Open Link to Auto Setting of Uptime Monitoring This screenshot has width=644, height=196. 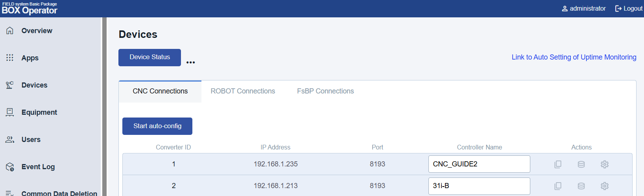(574, 57)
